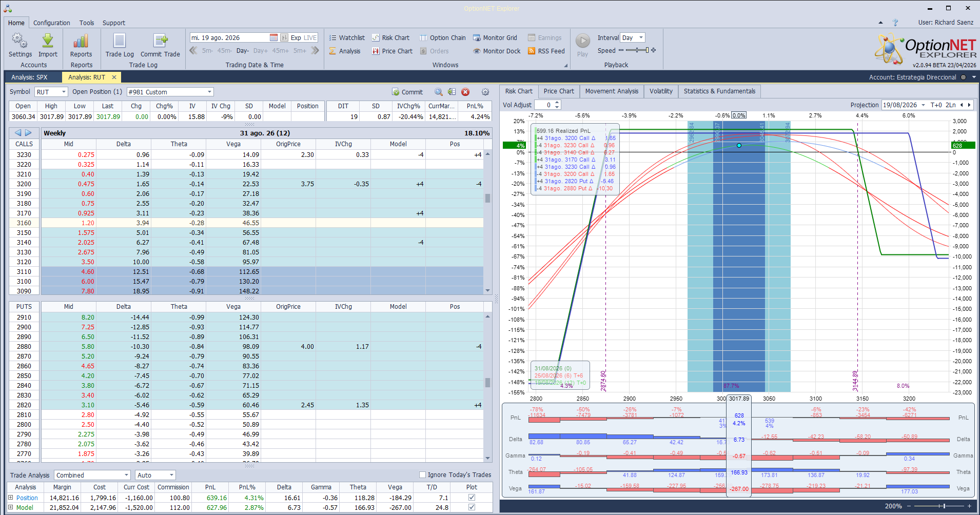Open the Tools ribbon tab
This screenshot has width=980, height=515.
[x=87, y=23]
